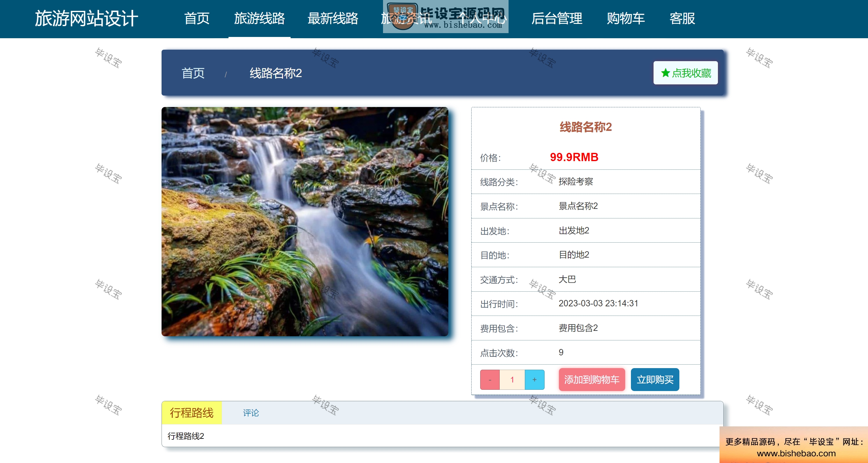Click the 交通方式 label

[499, 280]
